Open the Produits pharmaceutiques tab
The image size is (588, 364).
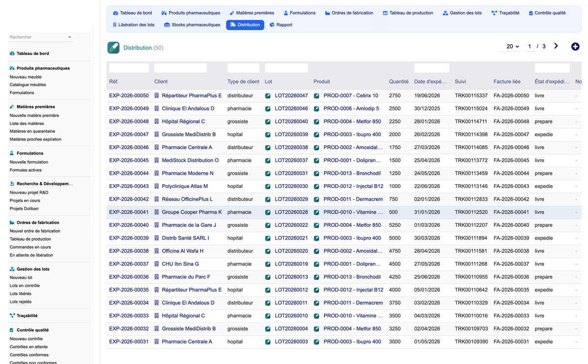tap(191, 13)
